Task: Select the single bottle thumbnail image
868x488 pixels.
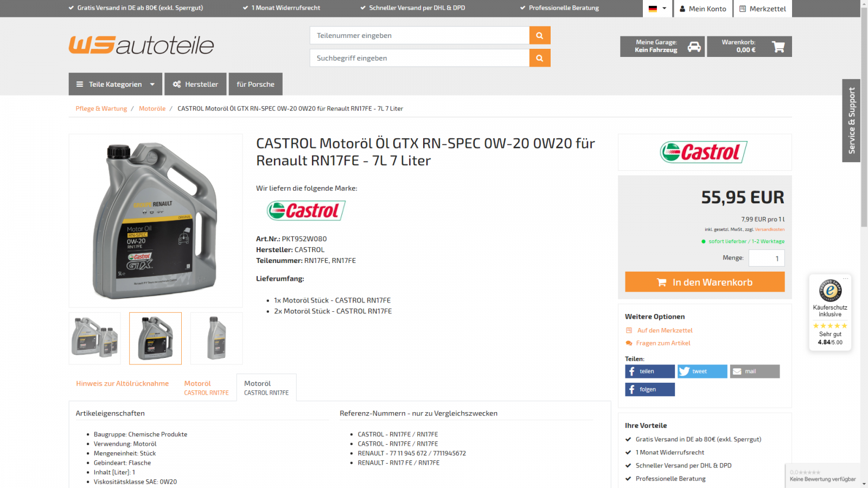Action: (x=216, y=338)
